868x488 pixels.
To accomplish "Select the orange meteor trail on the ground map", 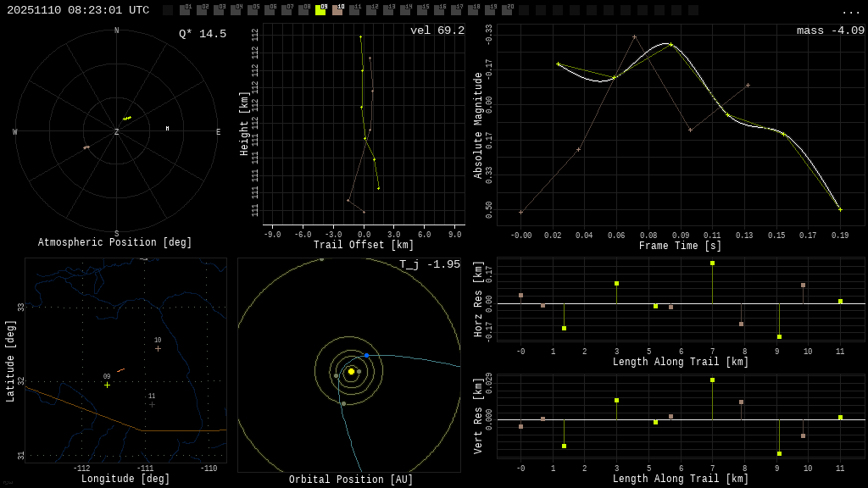I will (121, 370).
